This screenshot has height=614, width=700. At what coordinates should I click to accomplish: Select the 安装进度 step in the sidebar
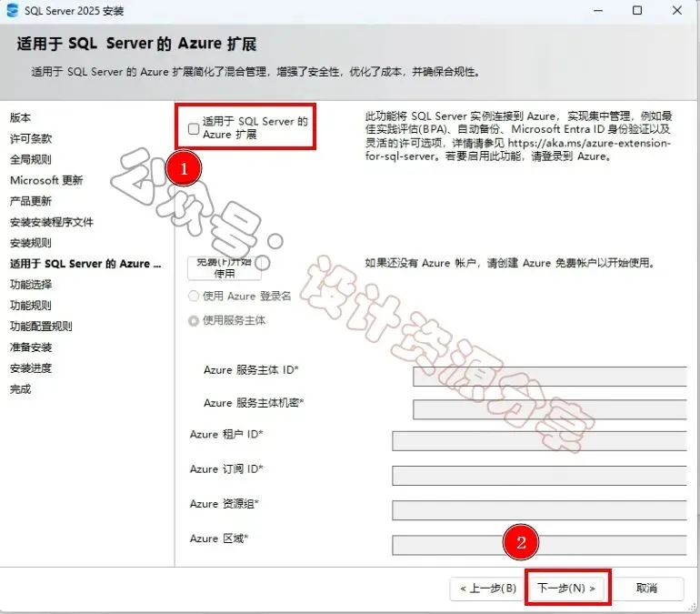tap(31, 368)
